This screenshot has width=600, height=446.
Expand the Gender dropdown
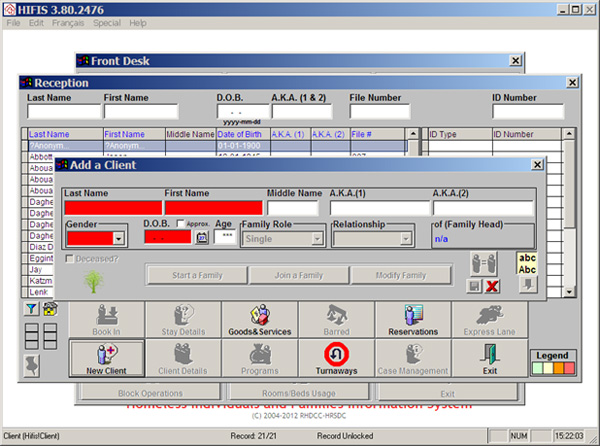pos(119,238)
